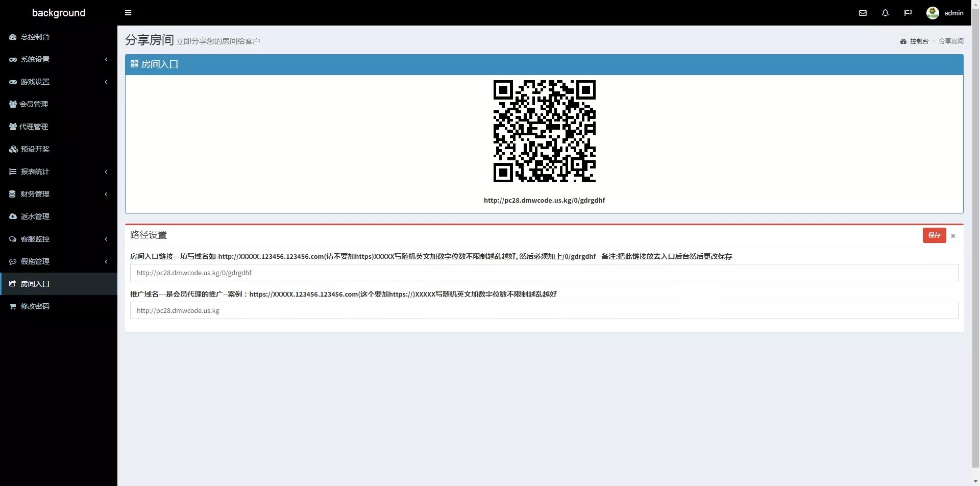The image size is (980, 486).
Task: Open the envelope messages icon
Action: 863,13
